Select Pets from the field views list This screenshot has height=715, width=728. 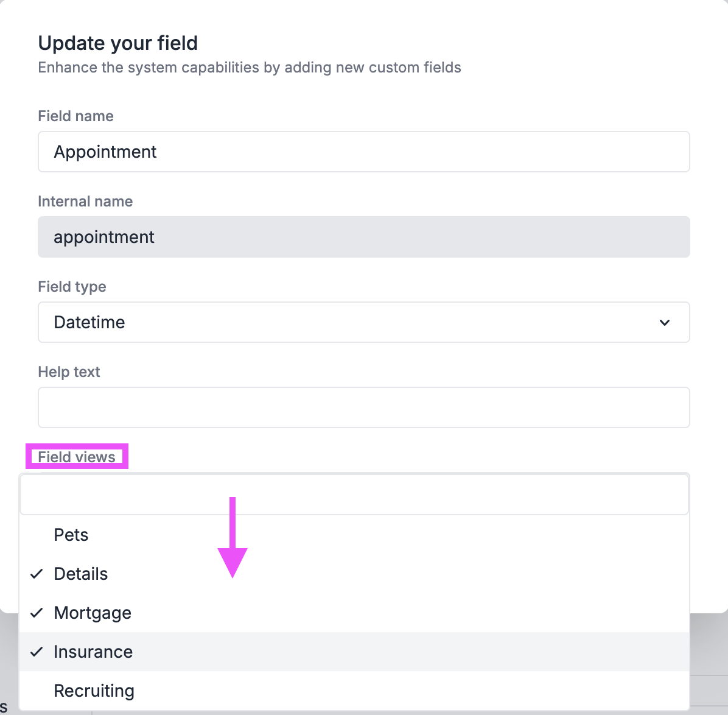point(71,534)
